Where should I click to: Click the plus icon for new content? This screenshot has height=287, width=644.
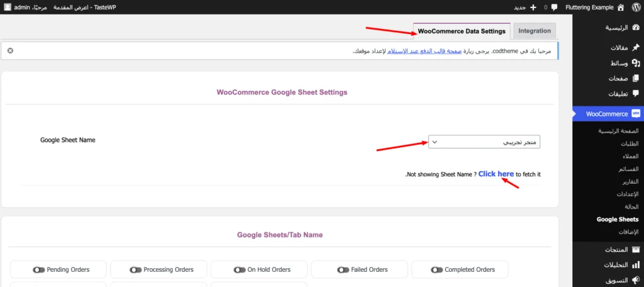click(x=533, y=8)
